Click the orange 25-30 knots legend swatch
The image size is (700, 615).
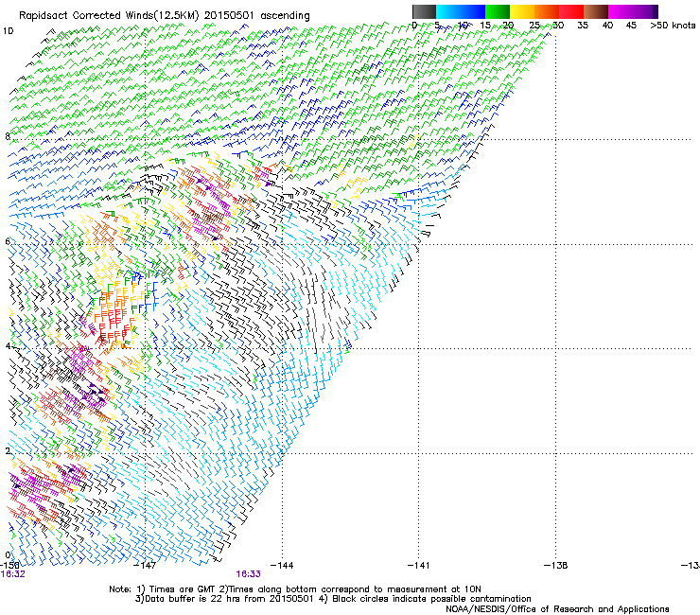coord(547,11)
